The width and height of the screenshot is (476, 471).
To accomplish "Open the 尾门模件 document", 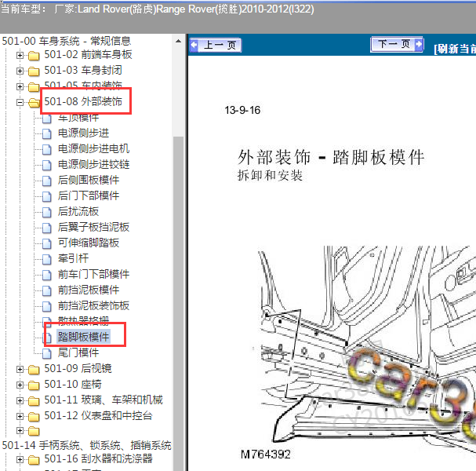I will 78,352.
